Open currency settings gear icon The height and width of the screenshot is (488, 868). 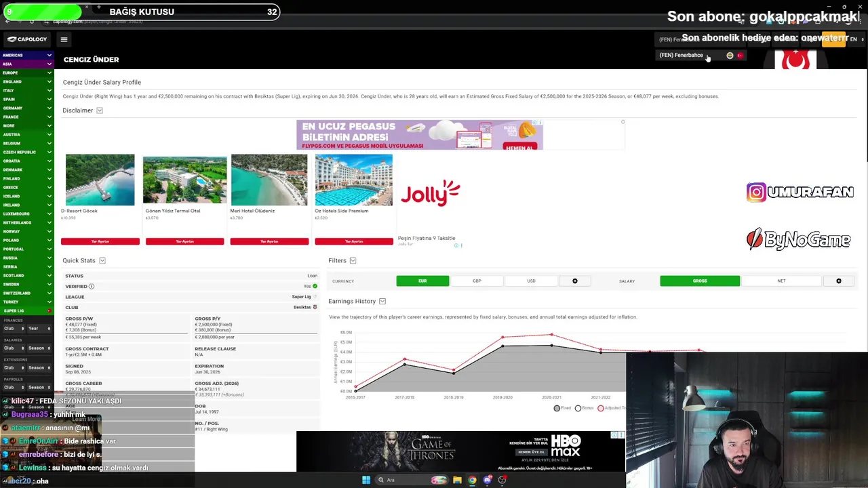575,281
